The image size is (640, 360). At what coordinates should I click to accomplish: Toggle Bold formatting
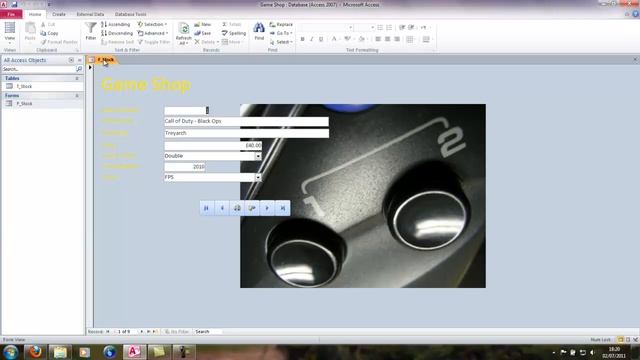pyautogui.click(x=302, y=39)
